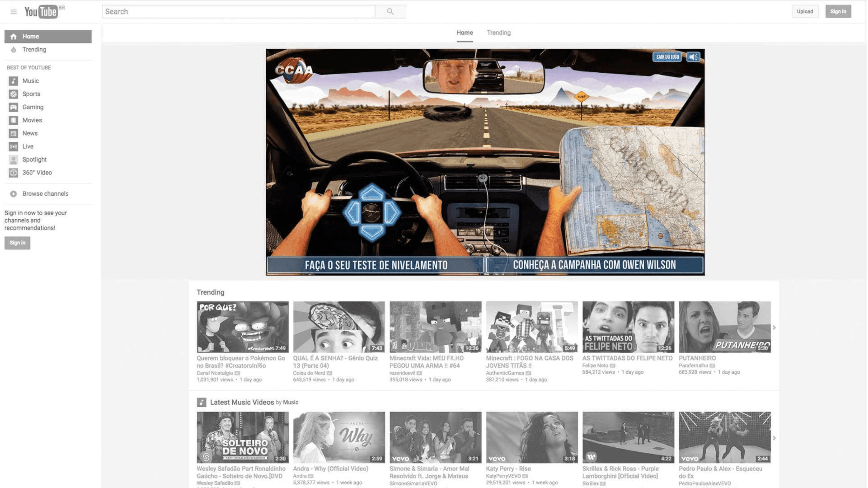Open the Solteiro de Novo thumbnail
Image resolution: width=868 pixels, height=488 pixels.
point(243,437)
